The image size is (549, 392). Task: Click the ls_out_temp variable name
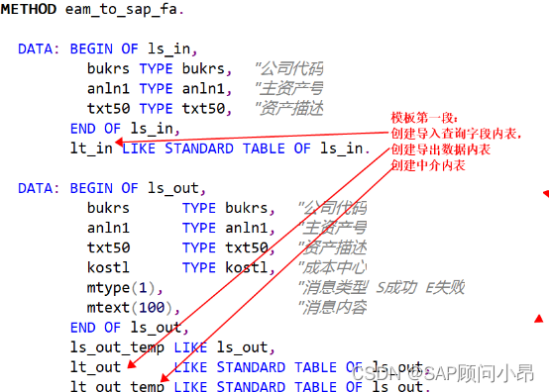[x=117, y=347]
